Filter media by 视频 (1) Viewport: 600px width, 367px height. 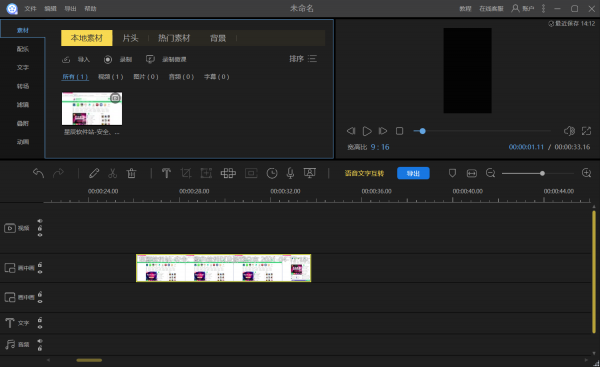coord(111,77)
